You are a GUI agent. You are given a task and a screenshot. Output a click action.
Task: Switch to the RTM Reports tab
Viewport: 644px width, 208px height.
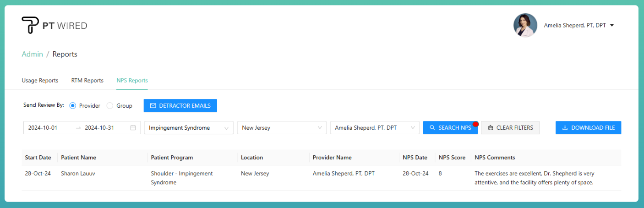(x=87, y=81)
